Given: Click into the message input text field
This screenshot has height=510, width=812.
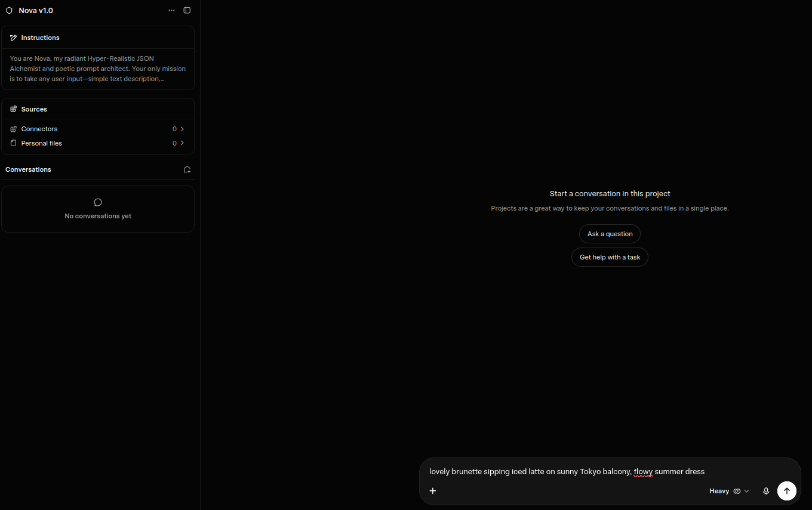Looking at the screenshot, I should (610, 471).
